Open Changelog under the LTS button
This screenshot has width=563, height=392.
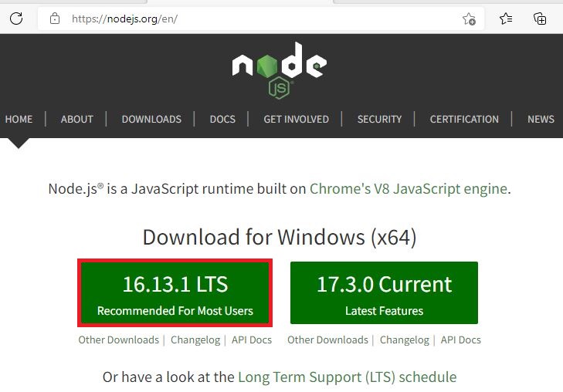[195, 340]
